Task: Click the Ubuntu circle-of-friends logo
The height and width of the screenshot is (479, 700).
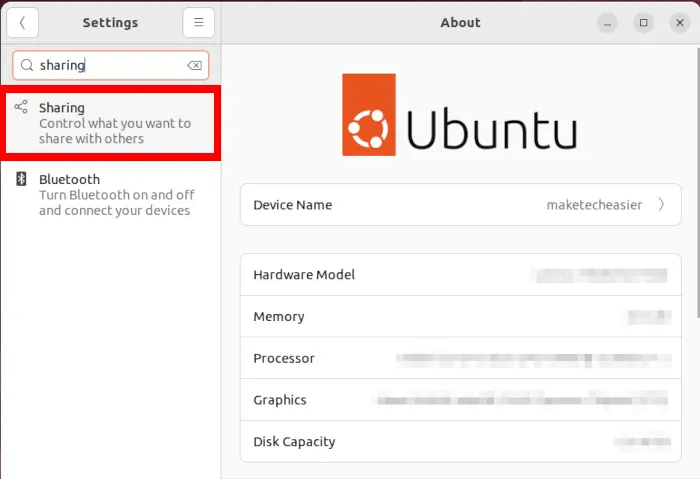Action: [x=369, y=115]
